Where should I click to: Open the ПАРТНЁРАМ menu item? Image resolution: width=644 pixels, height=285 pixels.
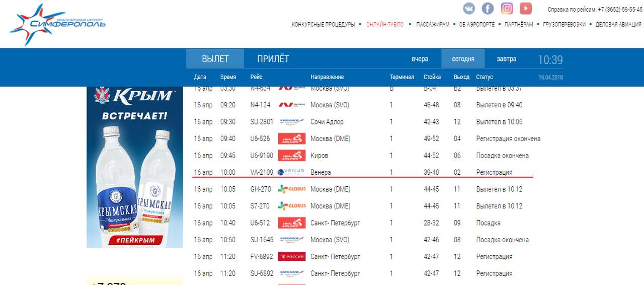point(519,24)
